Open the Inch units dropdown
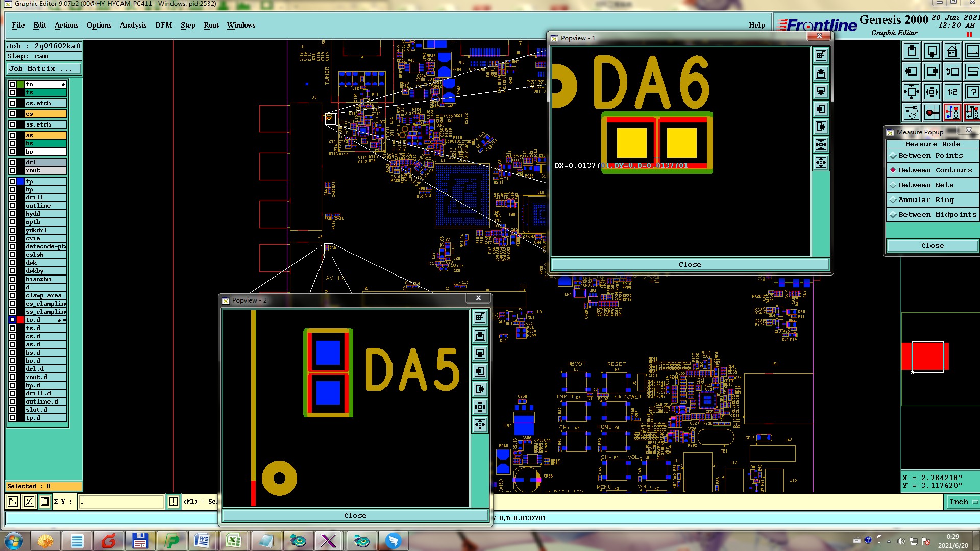The image size is (980, 551). pos(963,502)
